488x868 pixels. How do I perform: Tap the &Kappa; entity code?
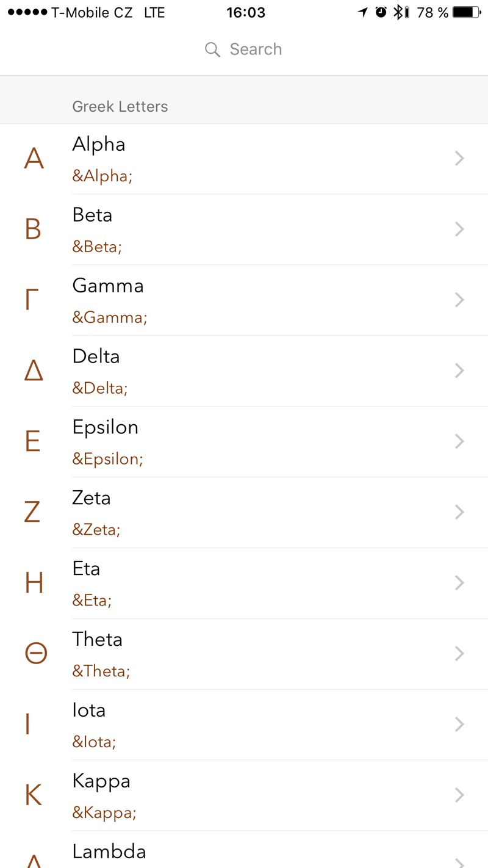click(x=104, y=813)
